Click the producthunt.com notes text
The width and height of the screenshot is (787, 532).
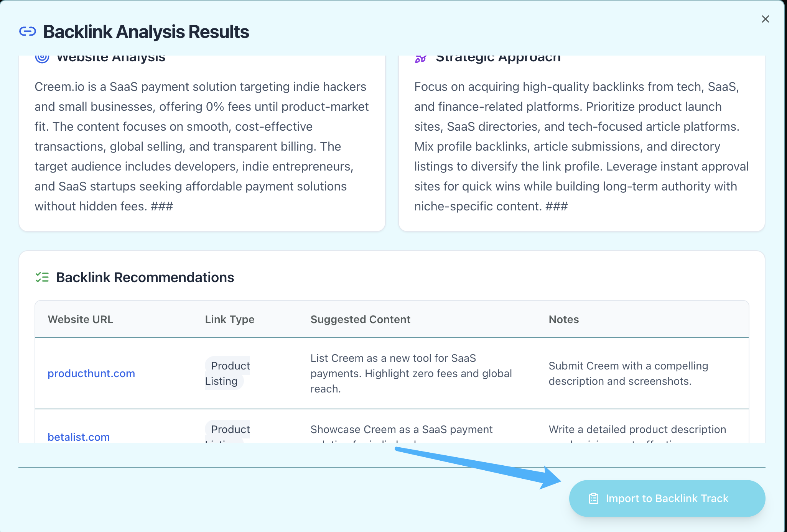tap(628, 373)
